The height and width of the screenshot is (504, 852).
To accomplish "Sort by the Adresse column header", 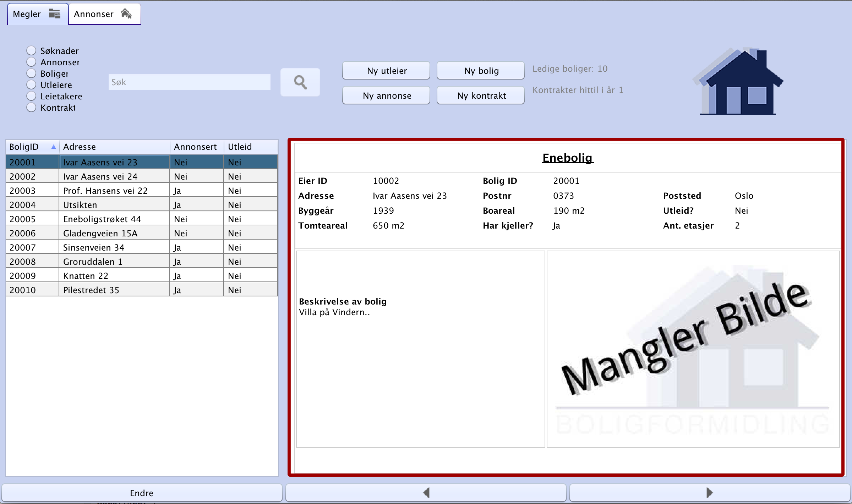I will [x=114, y=147].
